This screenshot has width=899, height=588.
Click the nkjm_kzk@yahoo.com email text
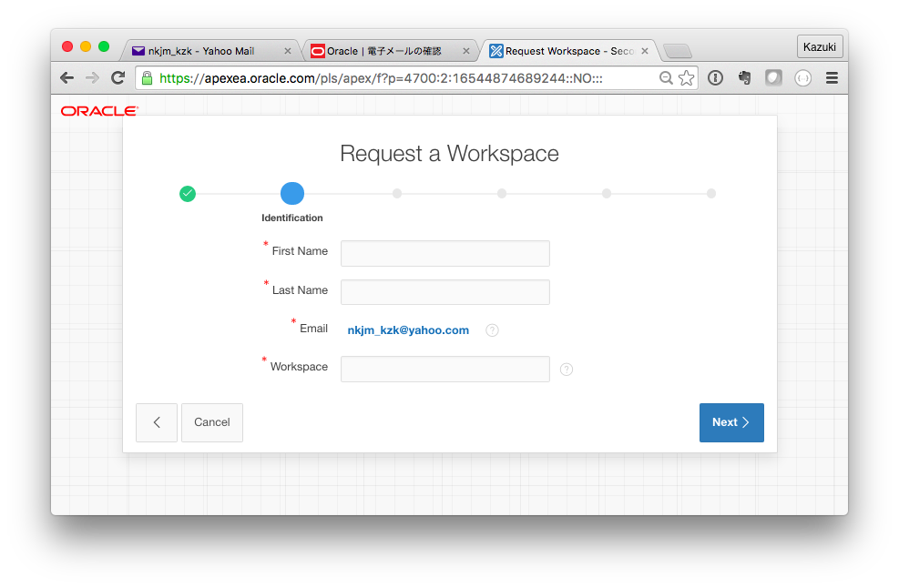pyautogui.click(x=408, y=330)
